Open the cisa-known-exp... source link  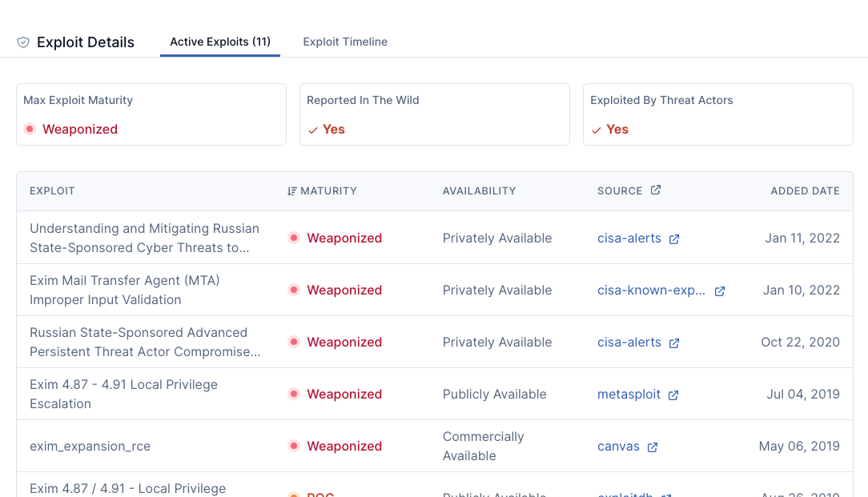coord(651,290)
